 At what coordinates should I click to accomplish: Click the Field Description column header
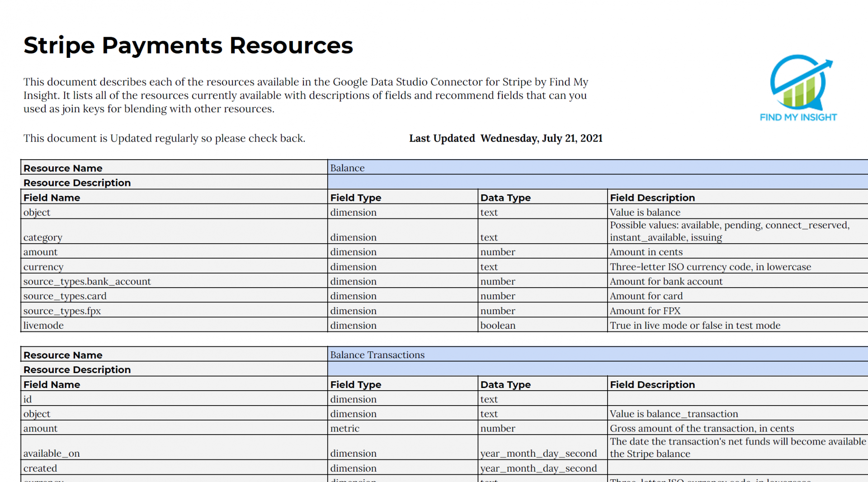tap(652, 198)
